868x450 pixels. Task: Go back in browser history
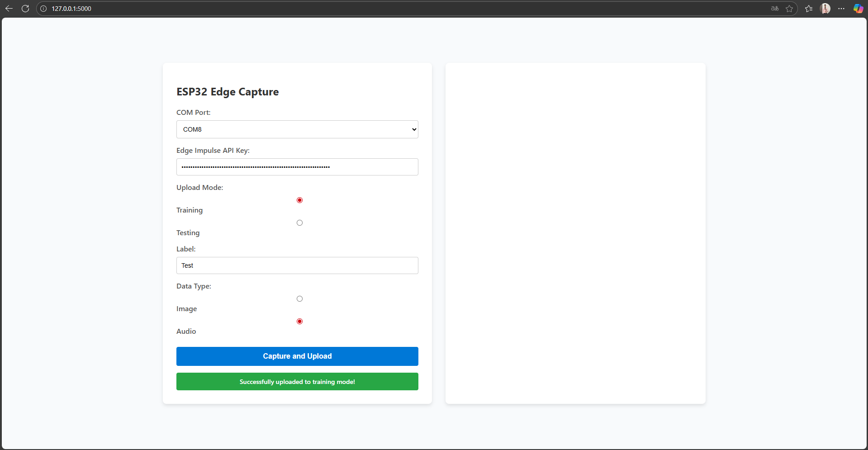[9, 9]
